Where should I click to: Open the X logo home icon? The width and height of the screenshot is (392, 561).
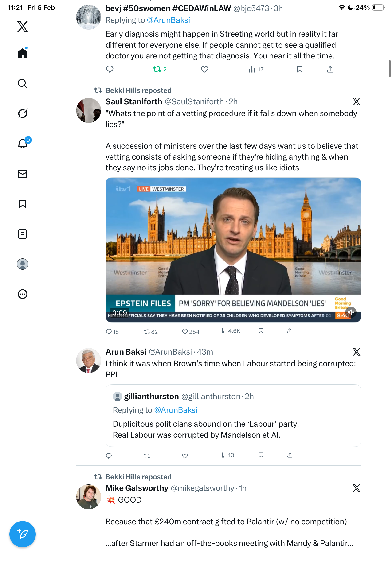click(23, 27)
